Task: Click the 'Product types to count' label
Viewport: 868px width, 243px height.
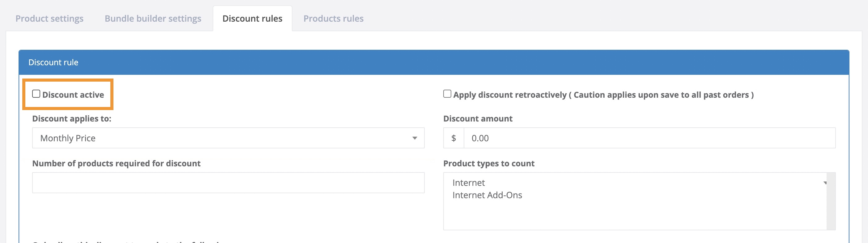Action: (x=489, y=164)
